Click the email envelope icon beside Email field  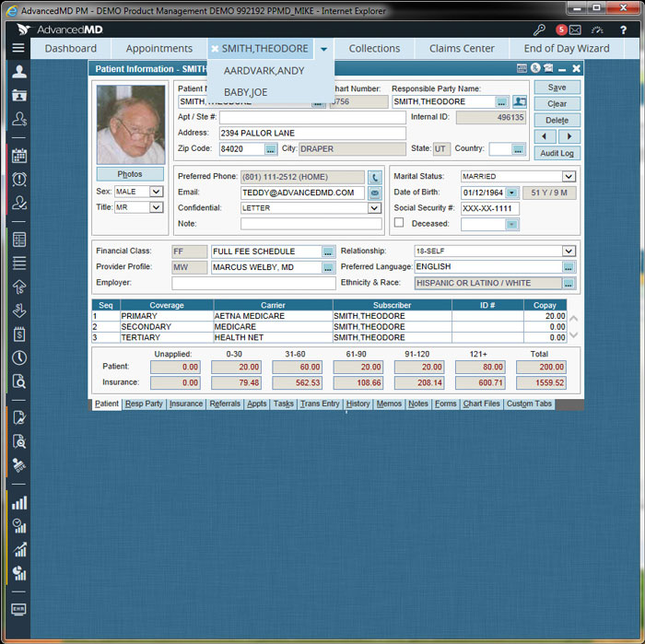click(375, 193)
